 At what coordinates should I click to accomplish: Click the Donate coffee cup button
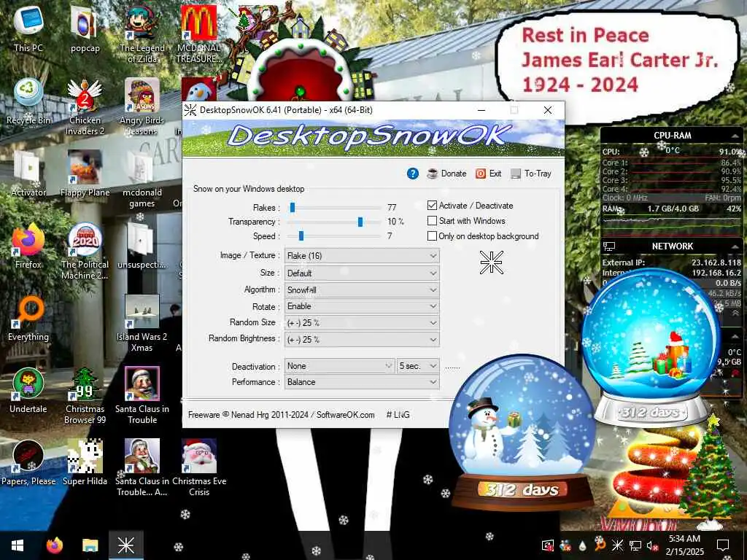click(x=447, y=174)
